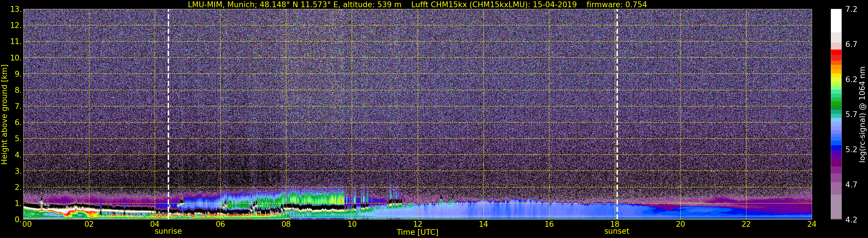This screenshot has width=868, height=238.
Task: Click the white top segment of the colorbar
Action: pos(836,20)
